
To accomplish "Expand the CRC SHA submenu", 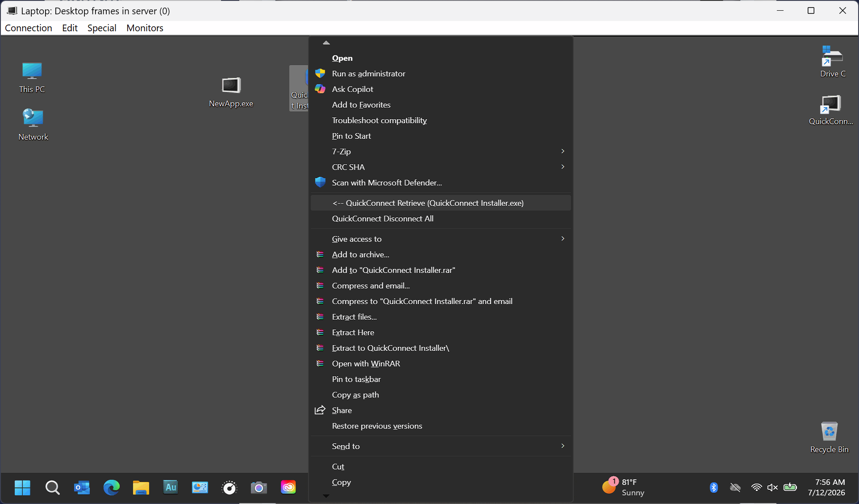I will [441, 167].
